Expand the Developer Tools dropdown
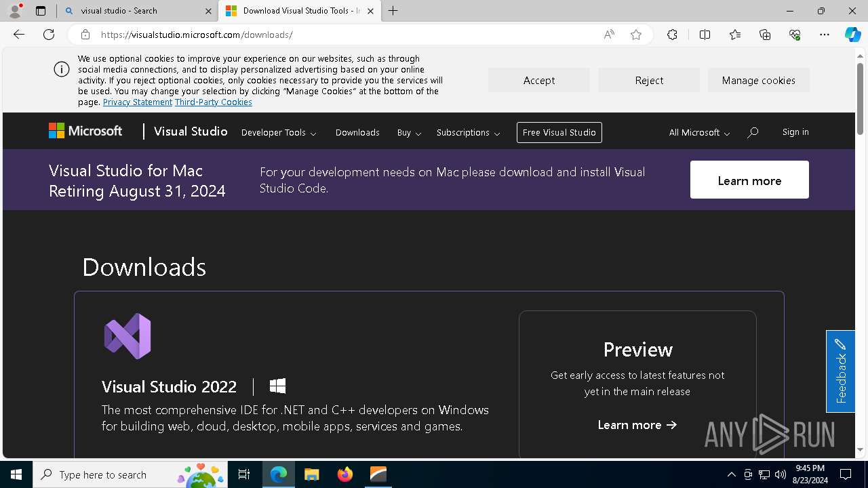 click(279, 133)
